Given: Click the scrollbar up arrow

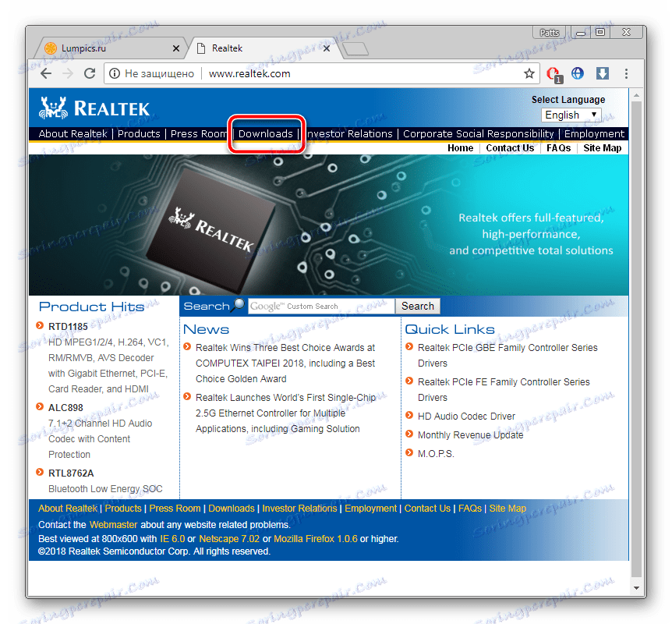Looking at the screenshot, I should click(x=636, y=95).
